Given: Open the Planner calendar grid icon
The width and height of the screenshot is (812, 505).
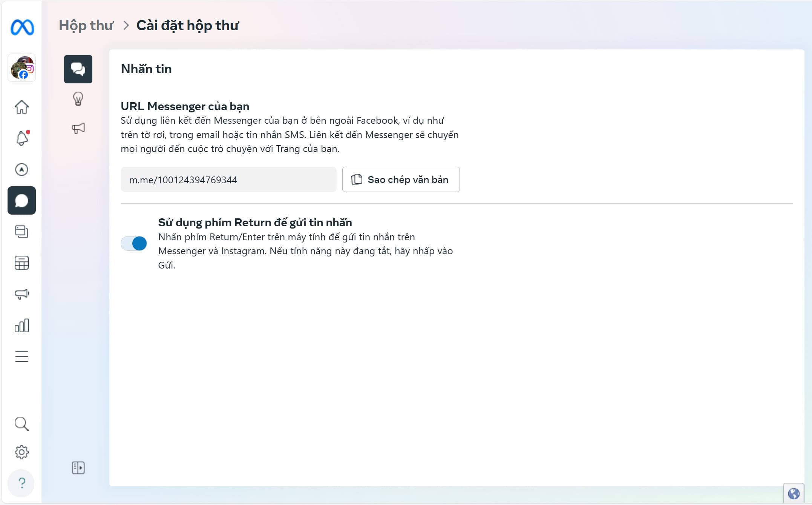Looking at the screenshot, I should pos(21,263).
